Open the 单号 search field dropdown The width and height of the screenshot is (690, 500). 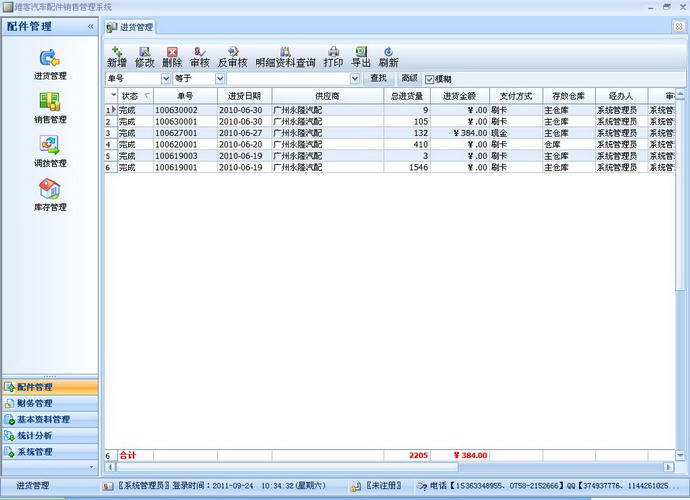click(x=166, y=79)
